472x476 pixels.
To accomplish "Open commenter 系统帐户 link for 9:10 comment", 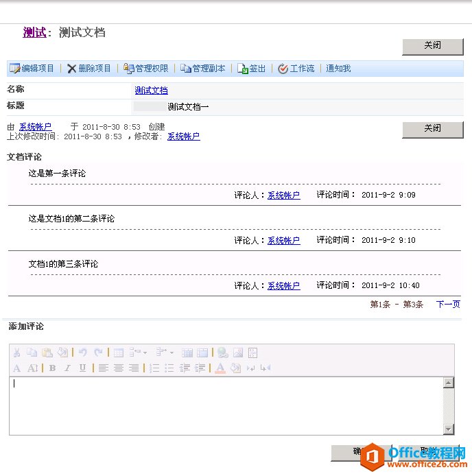I will point(284,241).
